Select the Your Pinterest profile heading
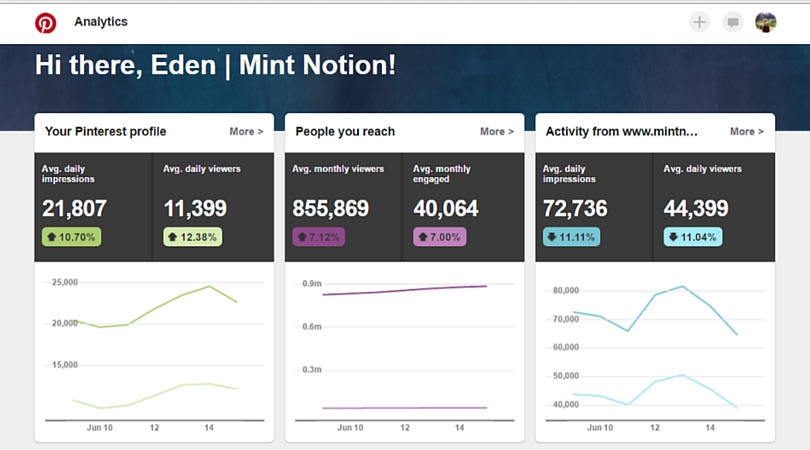 (105, 132)
